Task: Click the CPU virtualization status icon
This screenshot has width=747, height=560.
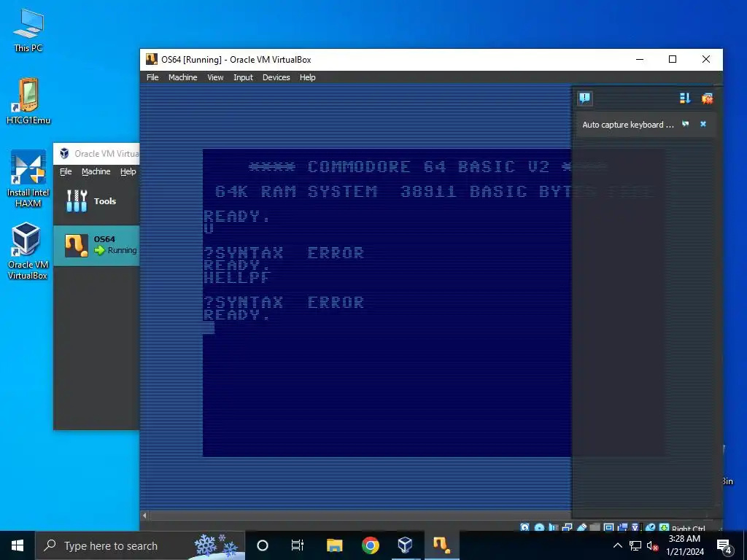Action: (x=636, y=528)
